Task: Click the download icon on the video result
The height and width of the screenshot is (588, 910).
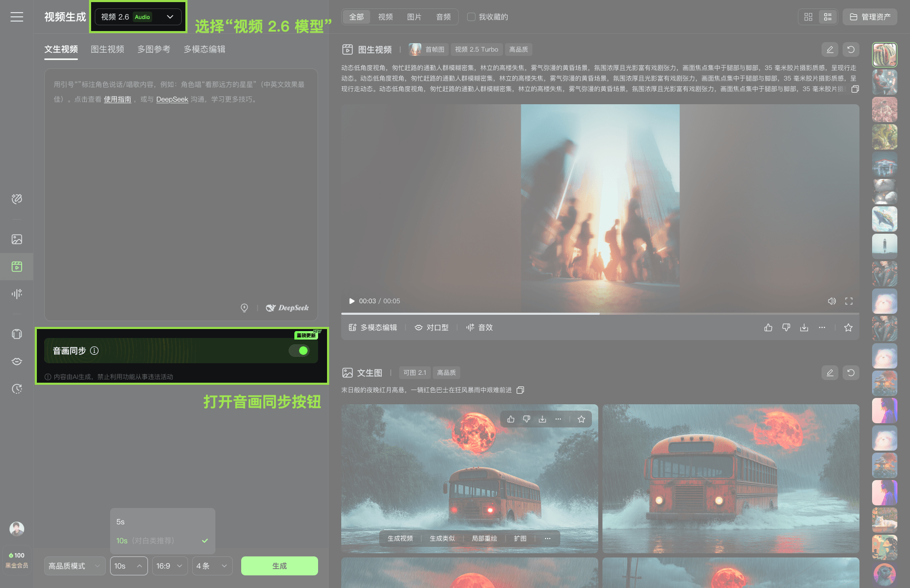Action: (x=804, y=327)
